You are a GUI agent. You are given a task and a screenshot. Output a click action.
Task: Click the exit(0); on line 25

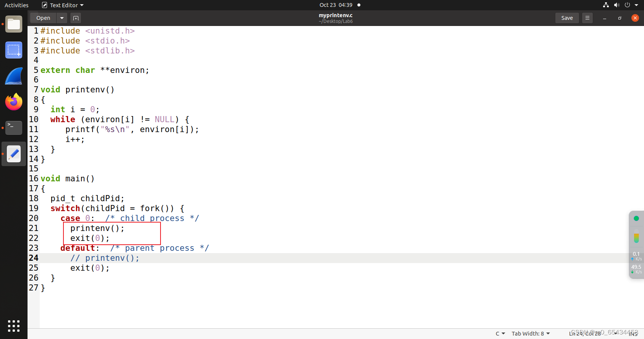click(x=90, y=268)
